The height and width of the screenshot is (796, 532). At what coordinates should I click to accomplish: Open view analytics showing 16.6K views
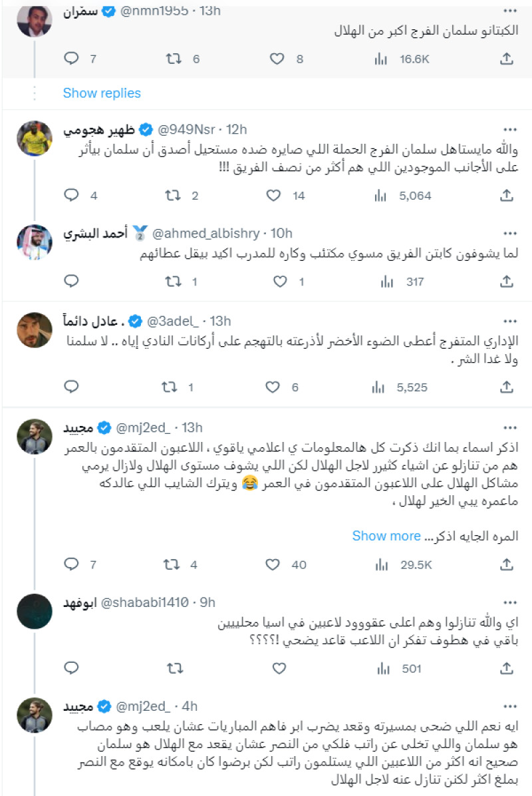pyautogui.click(x=379, y=59)
